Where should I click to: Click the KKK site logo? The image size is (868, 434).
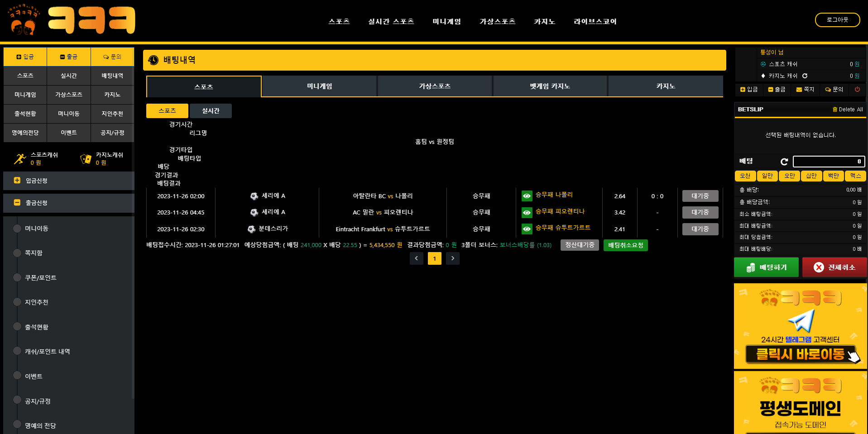pos(72,20)
